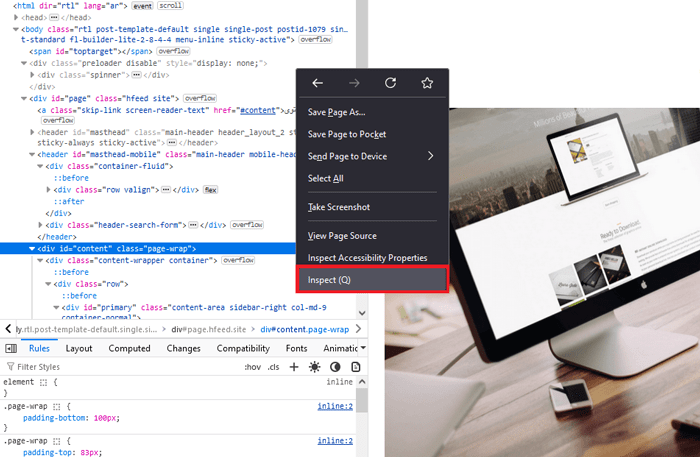The height and width of the screenshot is (457, 700).
Task: Open the .cls classes panel
Action: [x=273, y=367]
